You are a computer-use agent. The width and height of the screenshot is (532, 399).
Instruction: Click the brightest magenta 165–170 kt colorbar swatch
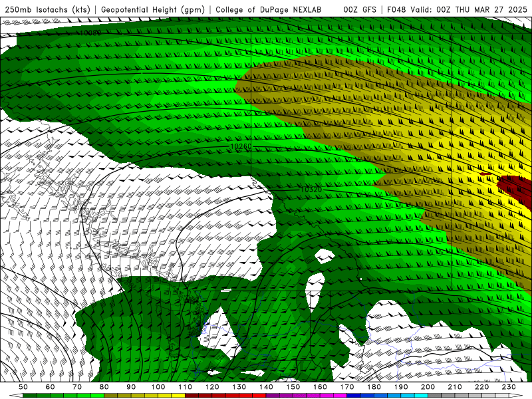(x=340, y=396)
